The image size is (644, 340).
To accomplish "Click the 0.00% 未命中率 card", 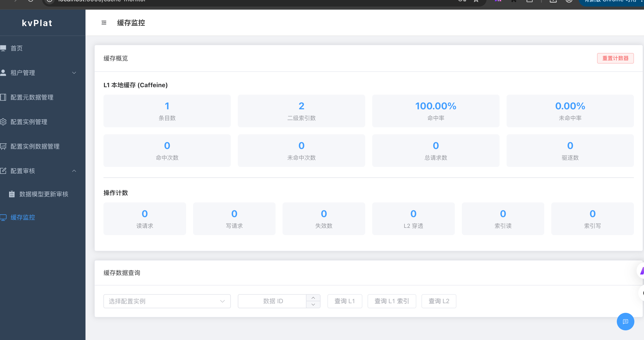I will [x=570, y=111].
